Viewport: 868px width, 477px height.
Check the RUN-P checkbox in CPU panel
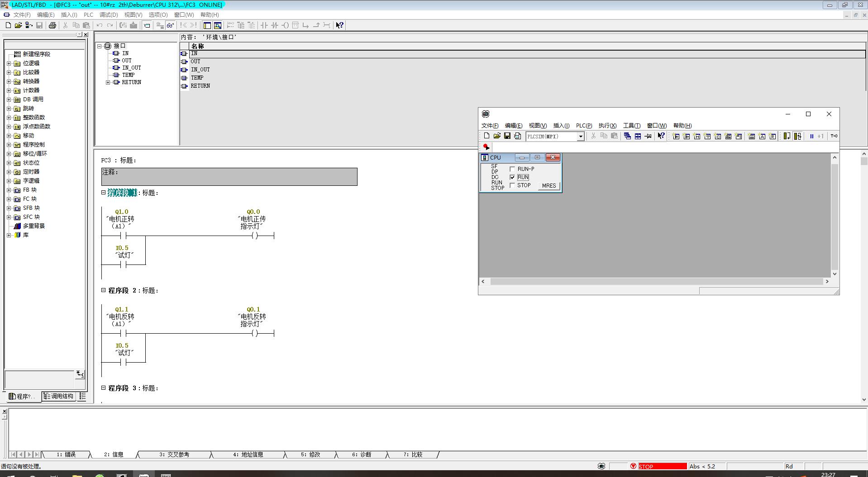(x=512, y=169)
